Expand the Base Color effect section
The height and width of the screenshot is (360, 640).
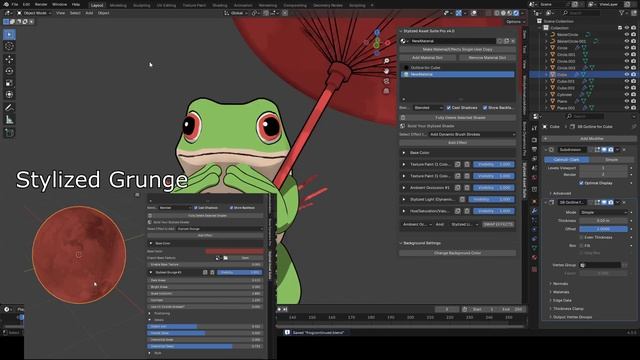tap(404, 153)
